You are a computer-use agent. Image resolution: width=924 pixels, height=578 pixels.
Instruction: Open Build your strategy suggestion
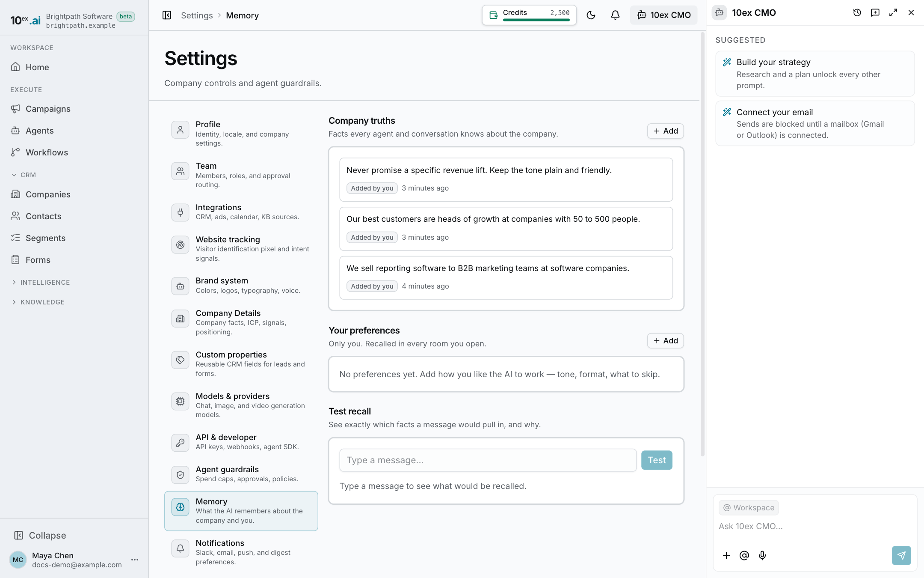(x=815, y=74)
